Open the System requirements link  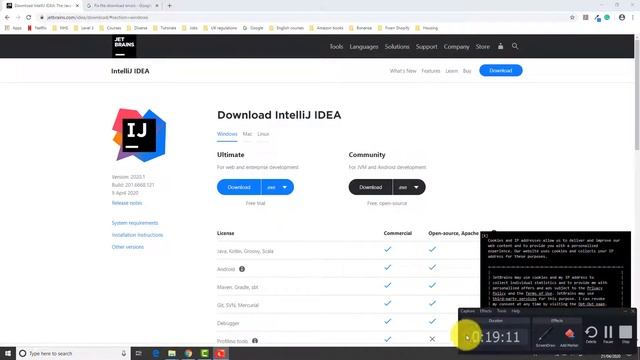135,223
